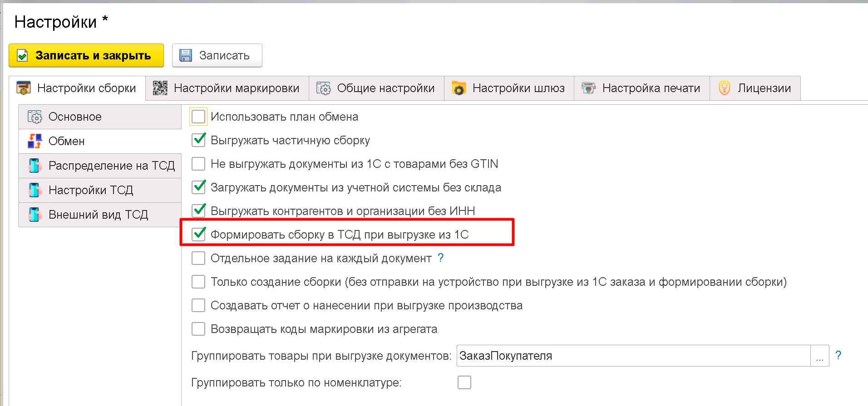Open Внешний вид ТСД section

pos(100,215)
